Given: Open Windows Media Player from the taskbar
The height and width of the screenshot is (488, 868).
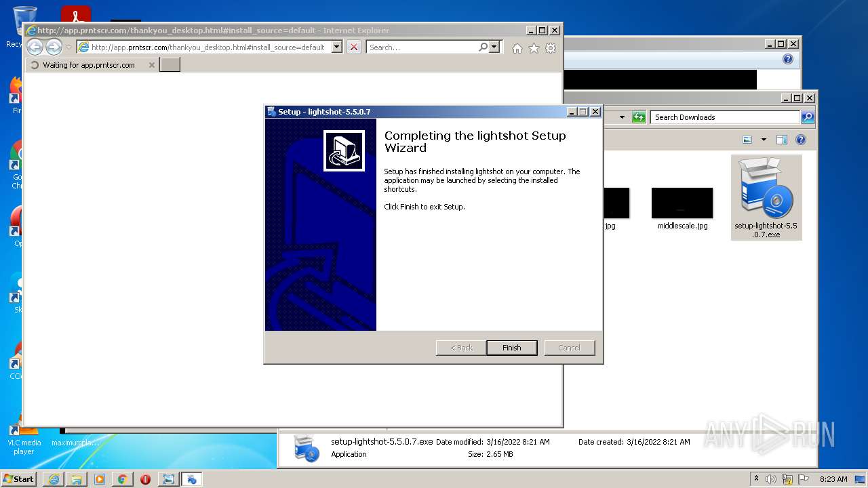Looking at the screenshot, I should [100, 479].
